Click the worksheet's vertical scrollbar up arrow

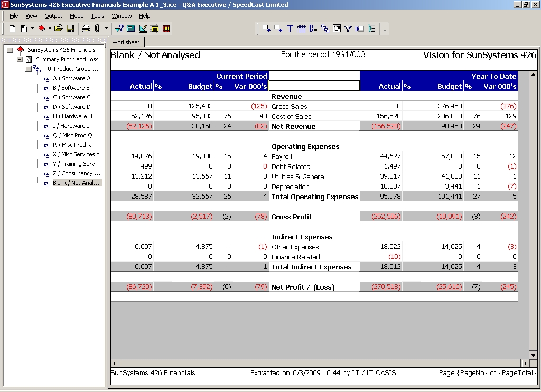coord(533,74)
